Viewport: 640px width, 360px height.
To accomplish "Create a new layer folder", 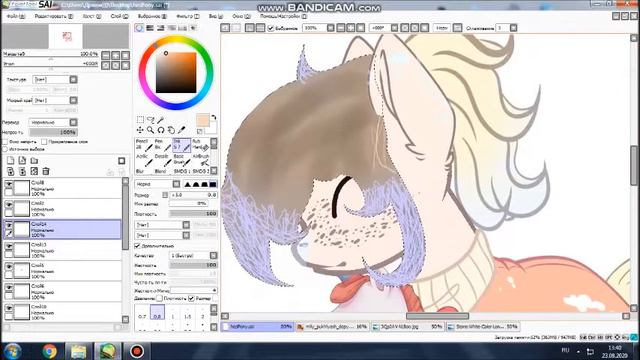I will pos(34,160).
